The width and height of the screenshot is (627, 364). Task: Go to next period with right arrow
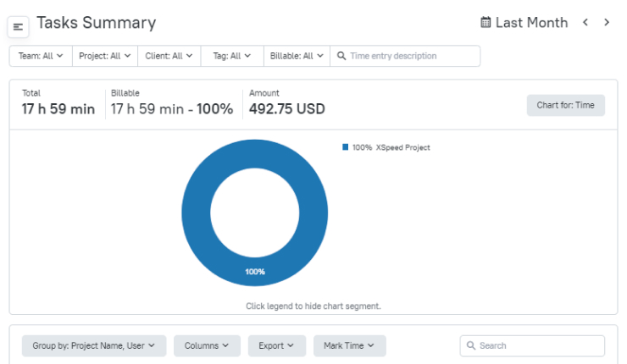point(607,22)
